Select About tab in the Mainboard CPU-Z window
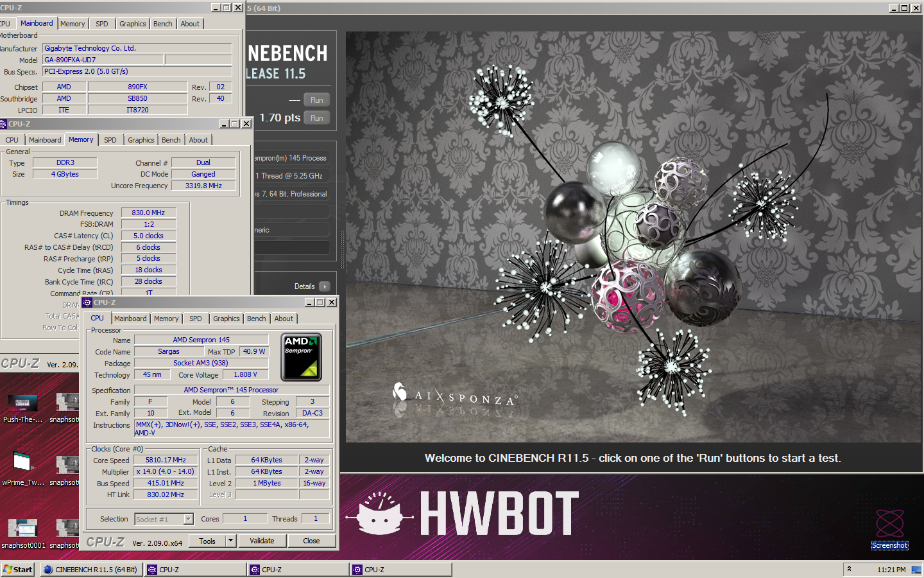Screen dimensions: 924x578 tap(190, 24)
